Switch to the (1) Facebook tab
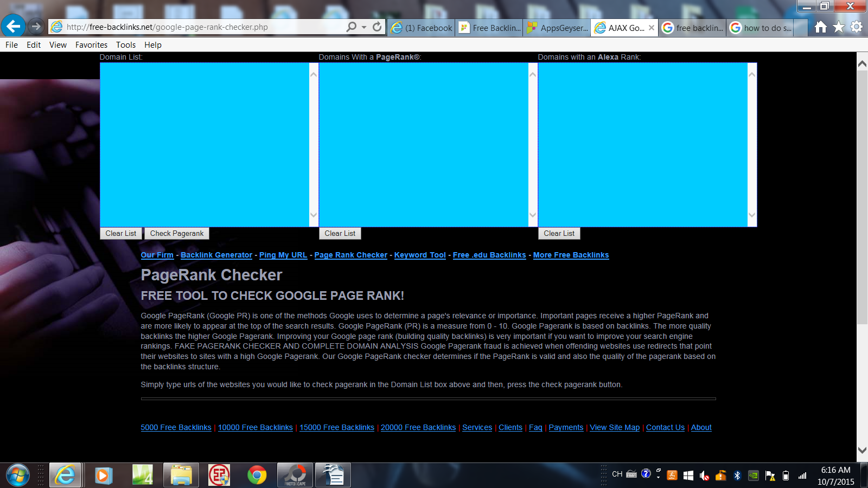Viewport: 868px width, 488px height. point(422,28)
